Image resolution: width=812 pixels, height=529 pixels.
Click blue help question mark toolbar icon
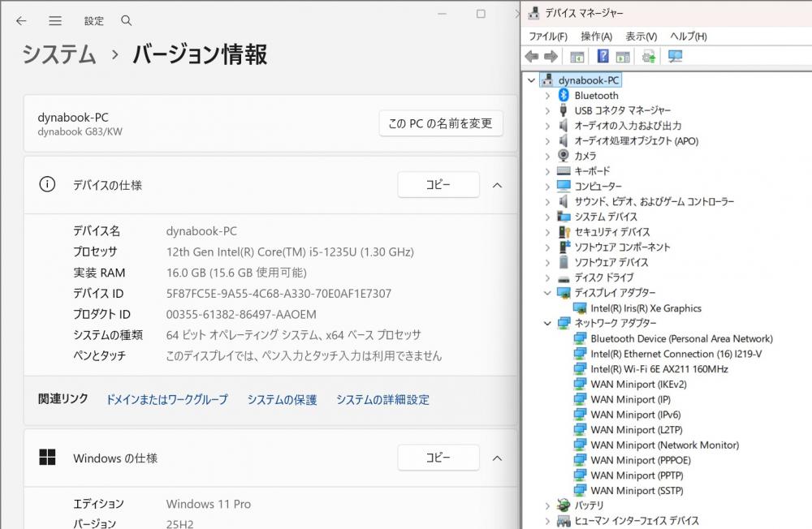coord(603,56)
